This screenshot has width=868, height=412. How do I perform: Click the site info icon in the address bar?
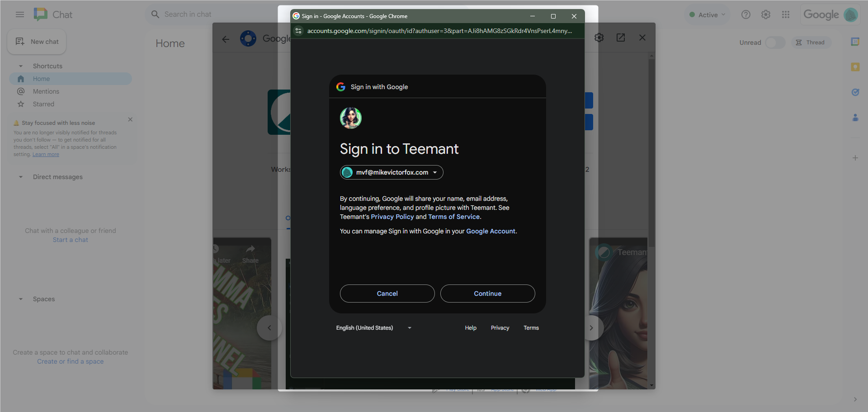(x=298, y=31)
